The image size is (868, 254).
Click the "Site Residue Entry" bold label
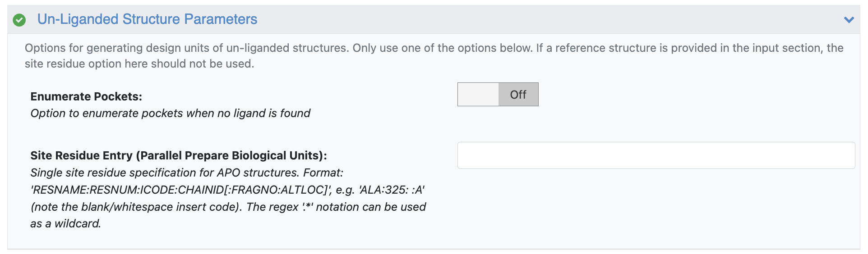pos(81,155)
